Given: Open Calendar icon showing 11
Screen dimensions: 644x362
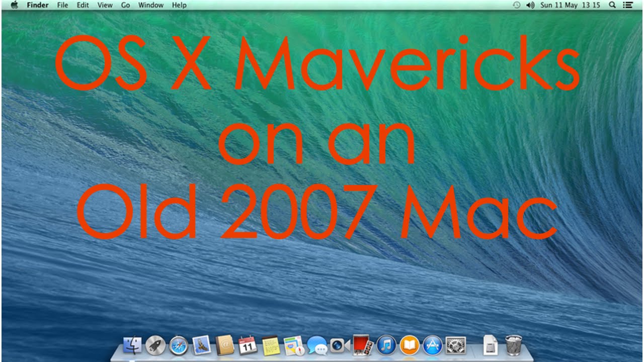Looking at the screenshot, I should (x=248, y=345).
